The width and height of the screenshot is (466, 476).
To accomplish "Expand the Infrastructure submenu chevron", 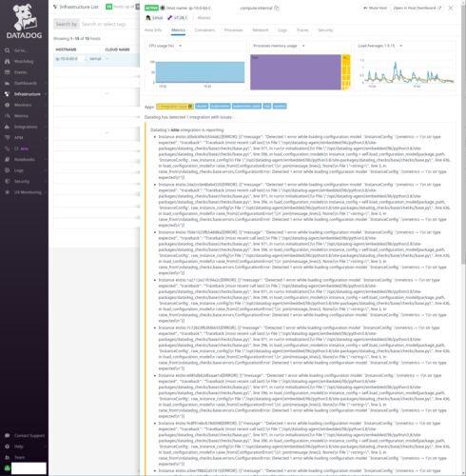I will click(x=46, y=94).
